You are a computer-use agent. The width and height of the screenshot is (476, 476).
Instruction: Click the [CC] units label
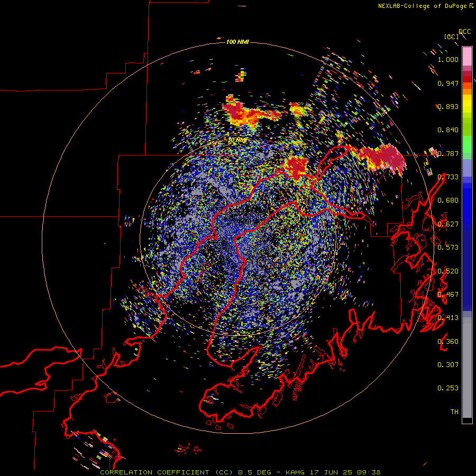452,36
